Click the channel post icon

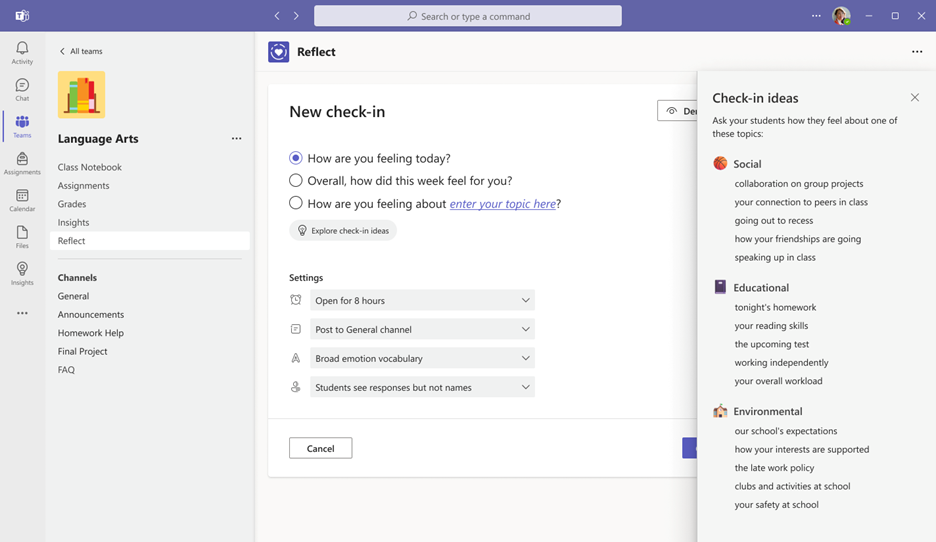coord(295,329)
